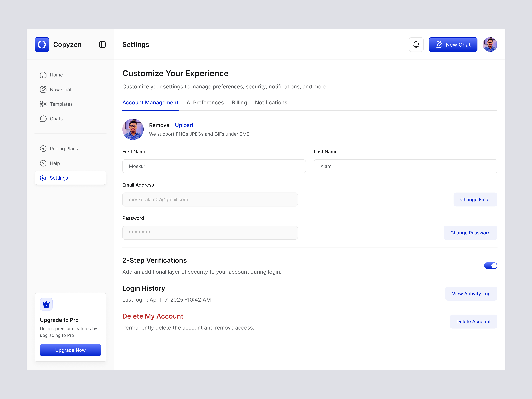The width and height of the screenshot is (532, 399).
Task: Click the Copyzen logo icon
Action: pyautogui.click(x=42, y=44)
